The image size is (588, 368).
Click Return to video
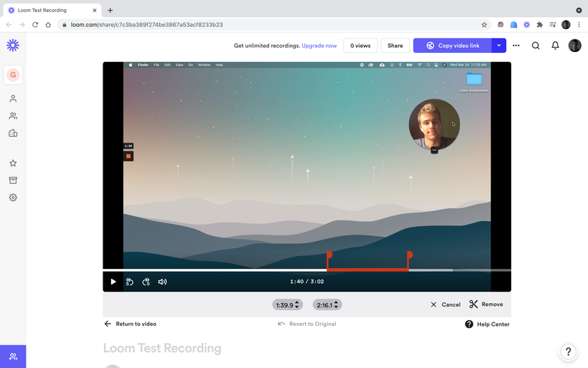click(x=130, y=324)
